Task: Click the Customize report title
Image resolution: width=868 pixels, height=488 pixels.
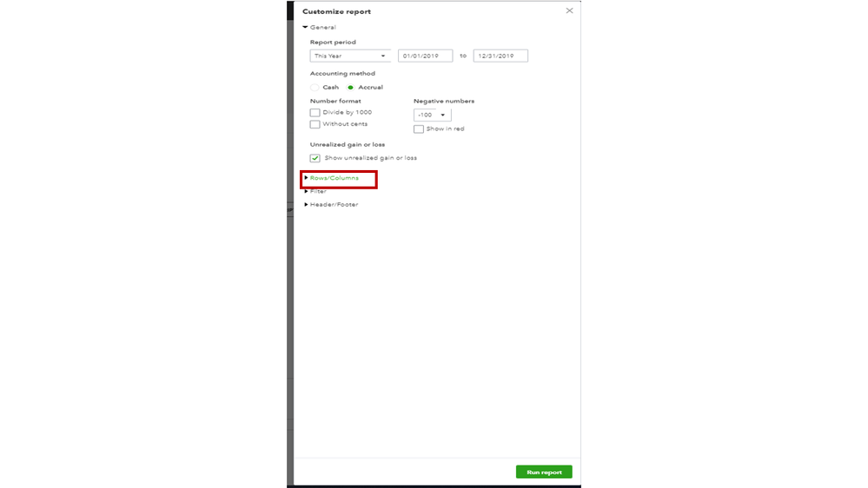Action: pyautogui.click(x=336, y=11)
